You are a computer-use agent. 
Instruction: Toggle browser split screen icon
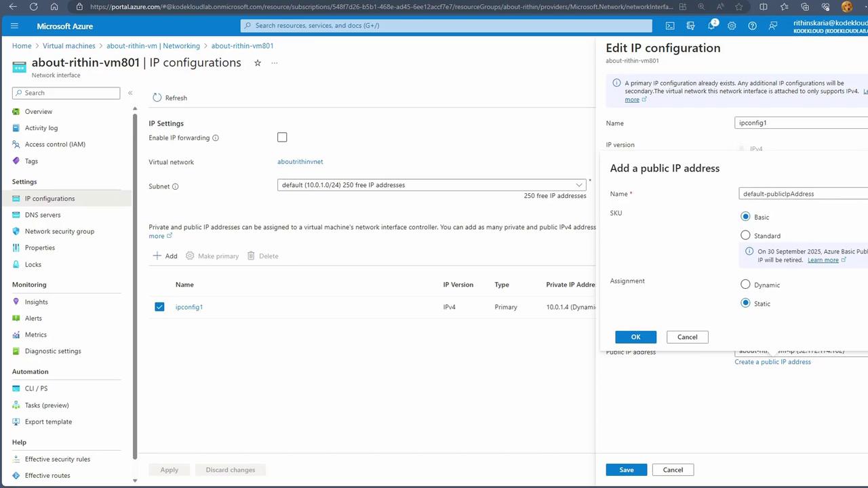tap(764, 7)
